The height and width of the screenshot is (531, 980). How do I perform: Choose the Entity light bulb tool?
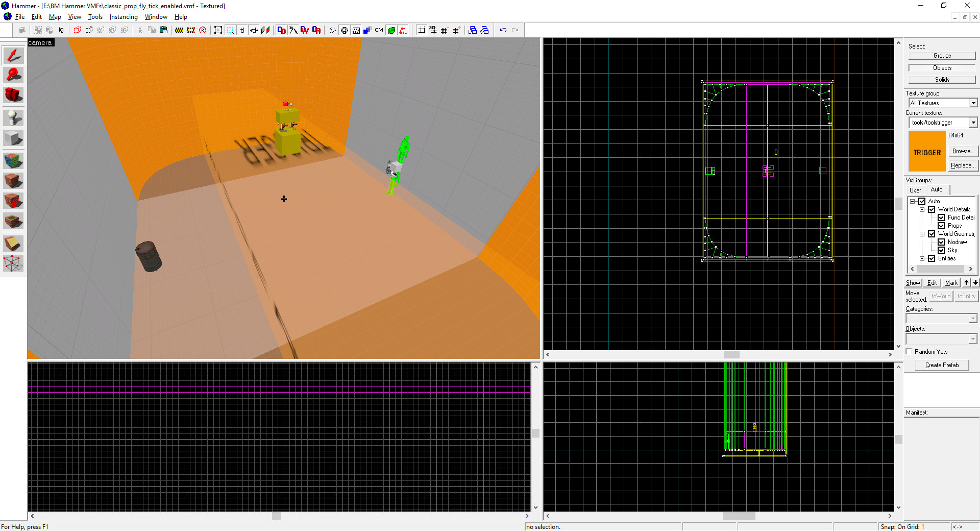pos(13,118)
